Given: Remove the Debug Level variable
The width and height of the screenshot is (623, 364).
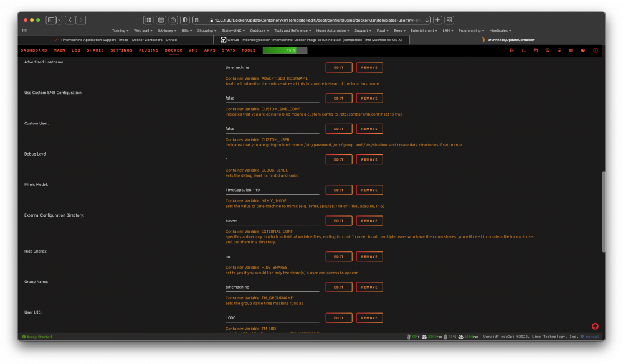Looking at the screenshot, I should 369,159.
